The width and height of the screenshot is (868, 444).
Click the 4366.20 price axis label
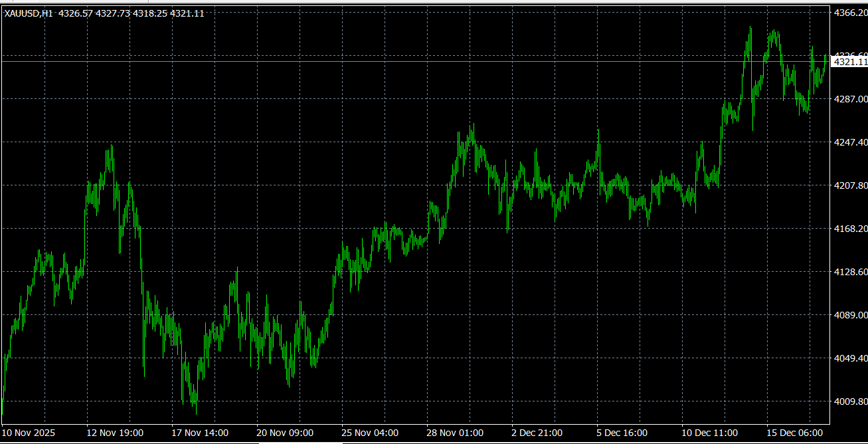[x=850, y=13]
